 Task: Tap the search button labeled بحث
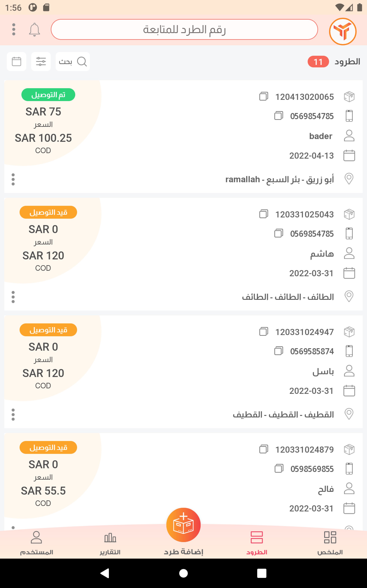tap(73, 61)
